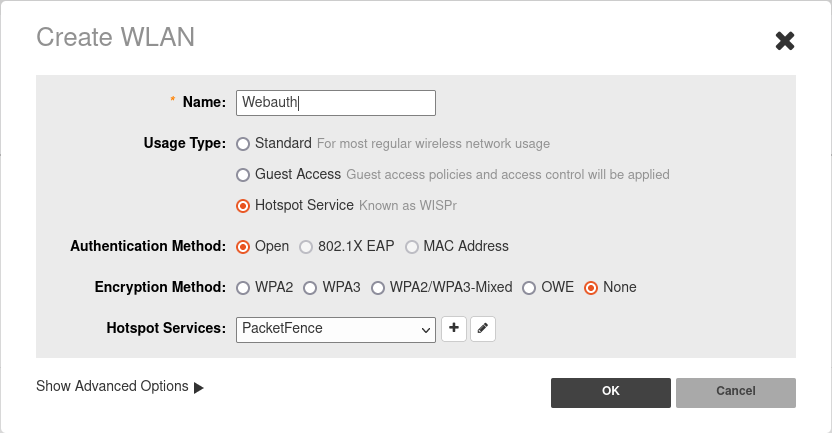
Task: Close the Create WLAN dialog with X
Action: click(785, 41)
